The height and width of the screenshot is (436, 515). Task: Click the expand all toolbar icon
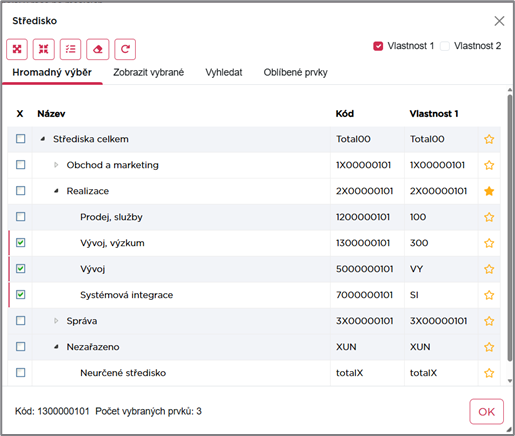coord(17,49)
